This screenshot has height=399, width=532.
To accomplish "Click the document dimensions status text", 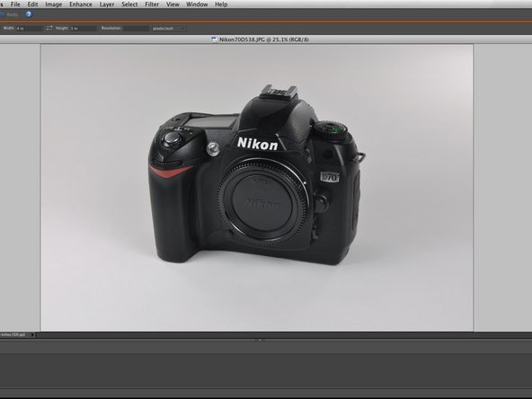I will 13,335.
